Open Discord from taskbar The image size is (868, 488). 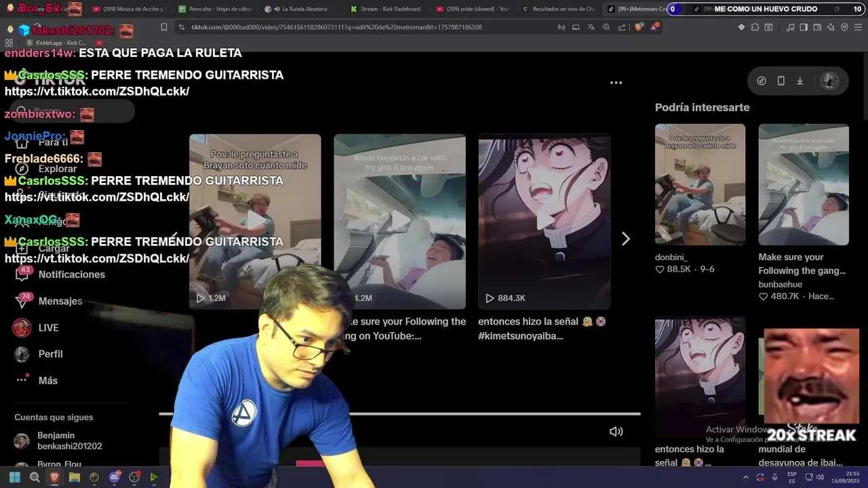pyautogui.click(x=115, y=477)
